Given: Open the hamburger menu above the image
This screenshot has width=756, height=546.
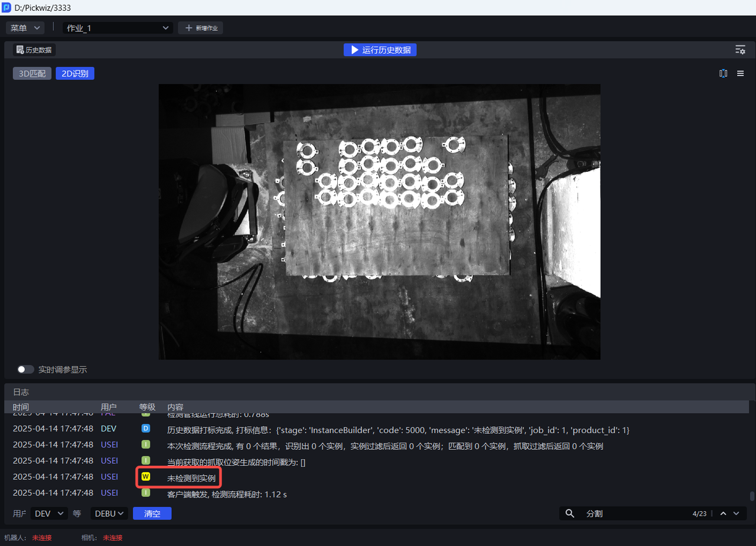Looking at the screenshot, I should pyautogui.click(x=740, y=74).
